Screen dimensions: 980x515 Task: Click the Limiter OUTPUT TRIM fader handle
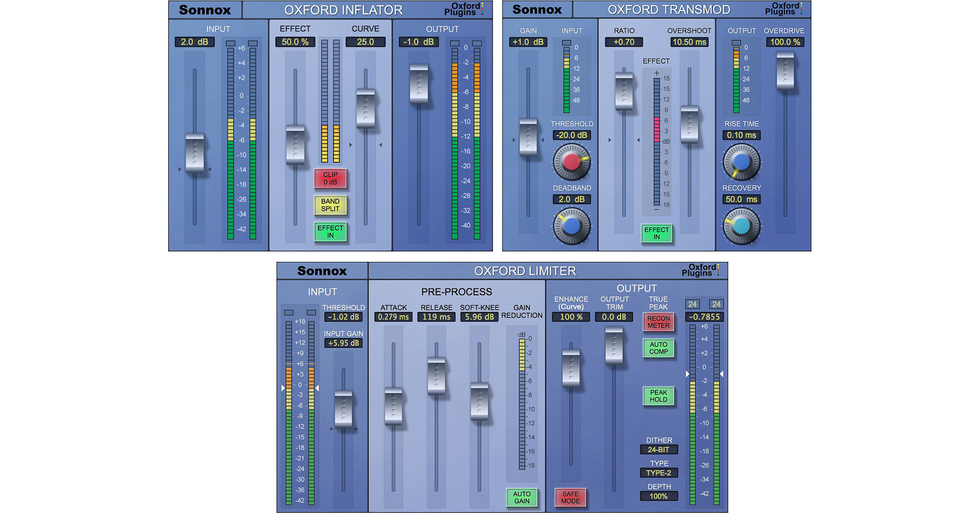614,345
